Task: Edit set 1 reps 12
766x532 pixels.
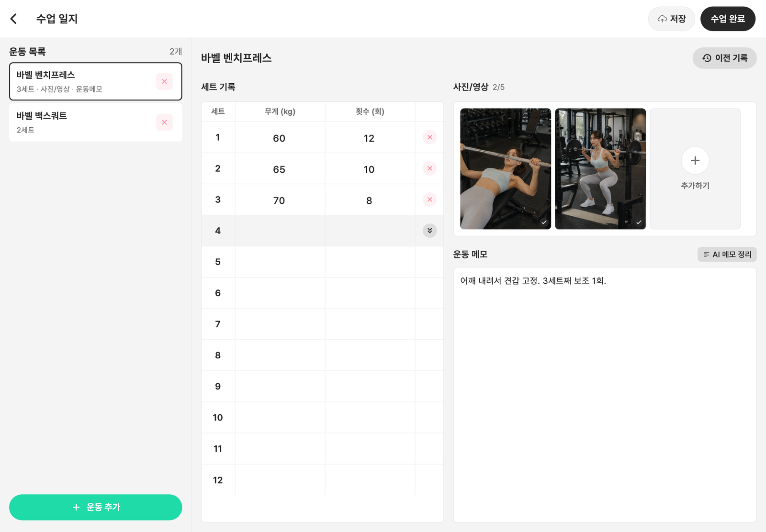Action: tap(370, 138)
